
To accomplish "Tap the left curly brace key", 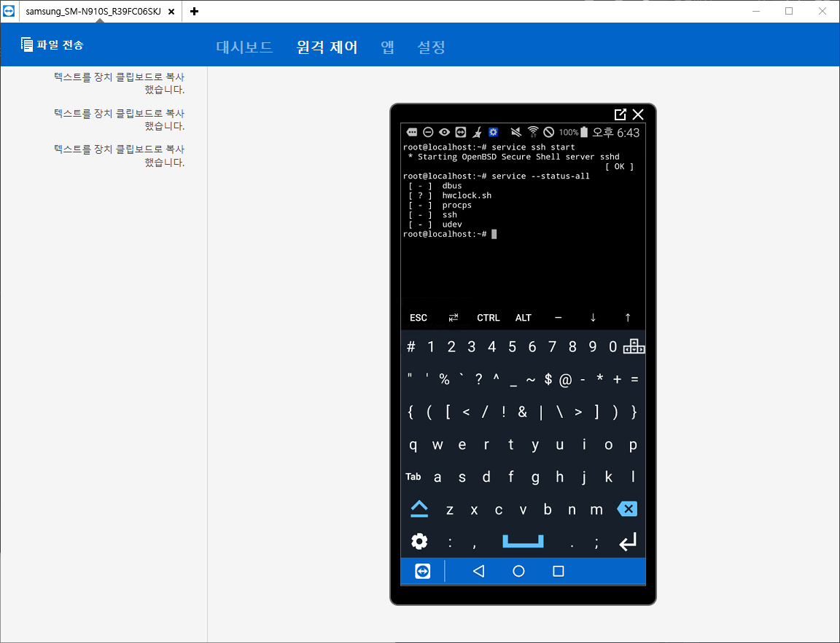I will (411, 412).
